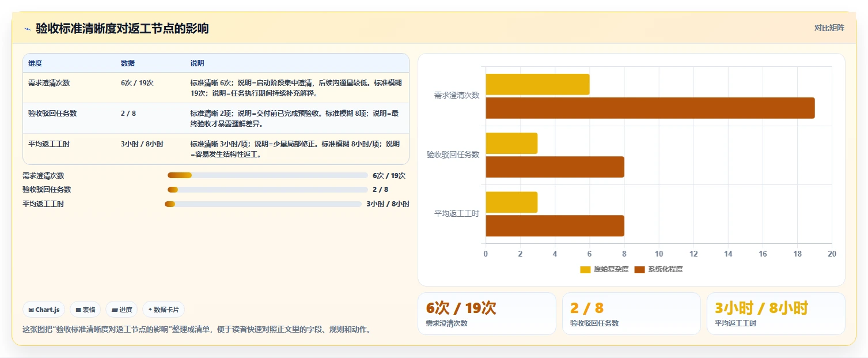The width and height of the screenshot is (868, 358).
Task: Click the explanation starting 标准清晰 2项
Action: [x=294, y=118]
